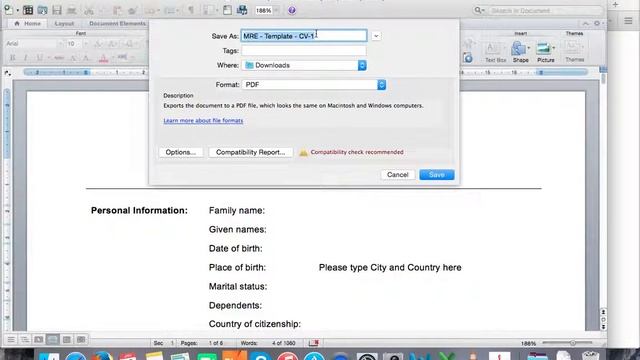The height and width of the screenshot is (360, 640).
Task: Adjust the zoom slider in status bar
Action: (573, 343)
